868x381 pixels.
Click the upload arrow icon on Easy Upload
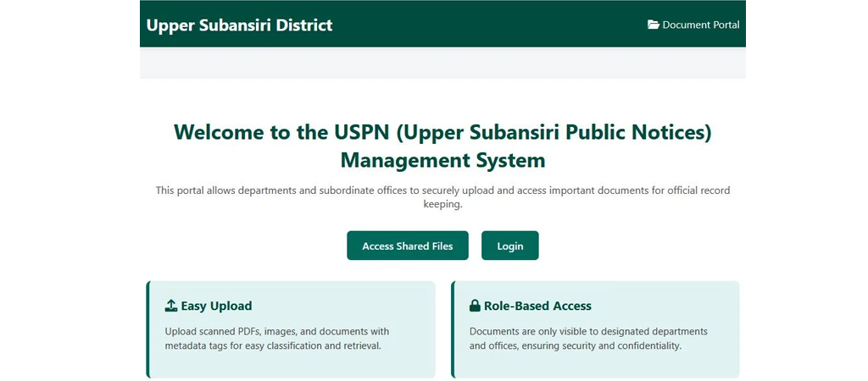170,306
